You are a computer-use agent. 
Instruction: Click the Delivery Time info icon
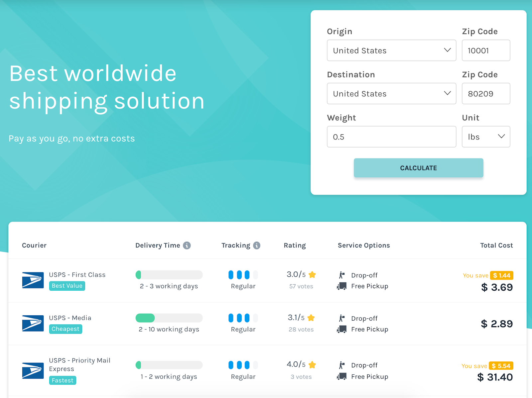tap(187, 246)
